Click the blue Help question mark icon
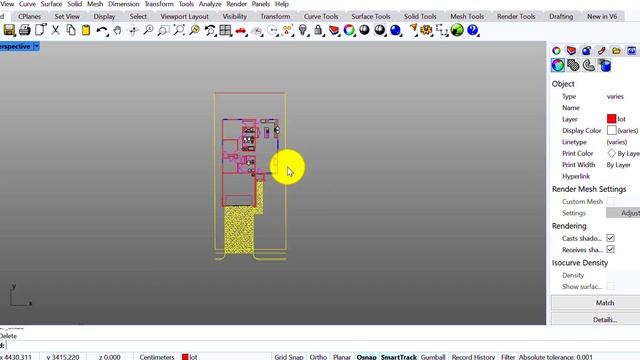The image size is (640, 360). tap(473, 30)
